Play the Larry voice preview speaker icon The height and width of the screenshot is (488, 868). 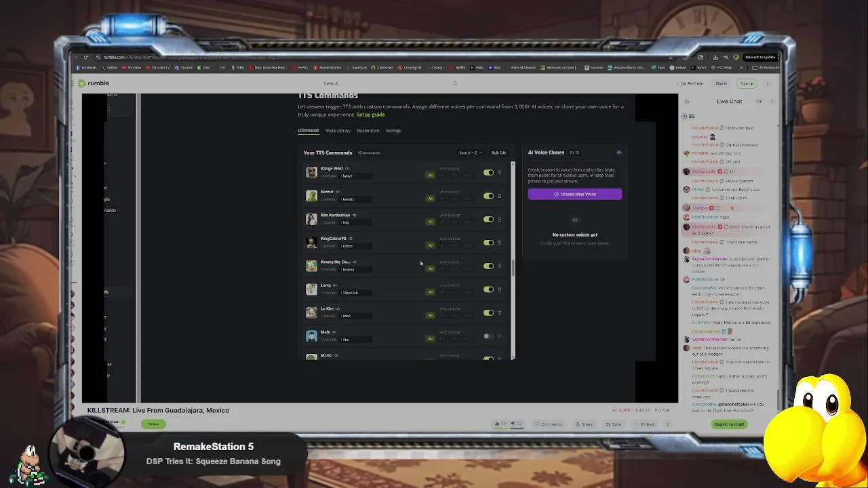click(335, 285)
